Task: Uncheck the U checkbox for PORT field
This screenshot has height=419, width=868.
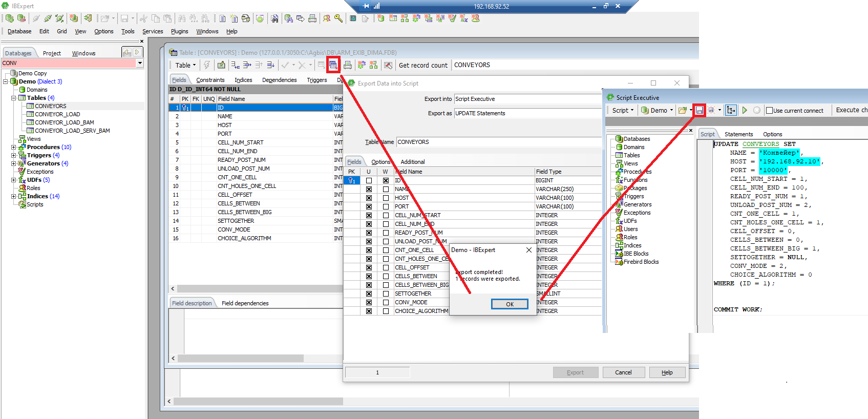Action: click(369, 207)
